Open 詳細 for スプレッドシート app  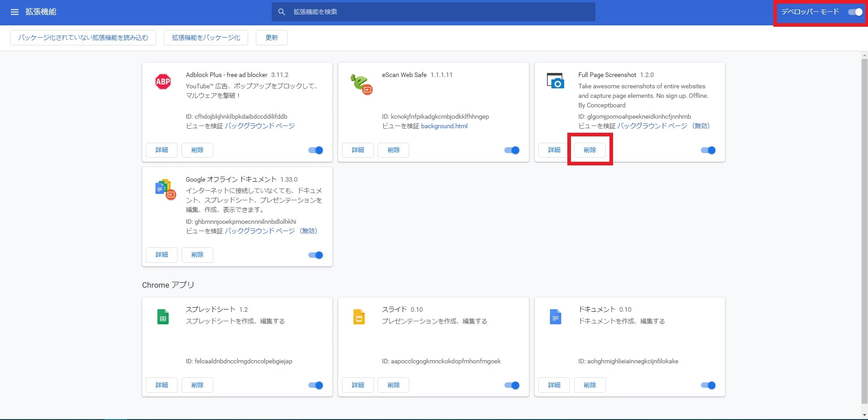(162, 385)
